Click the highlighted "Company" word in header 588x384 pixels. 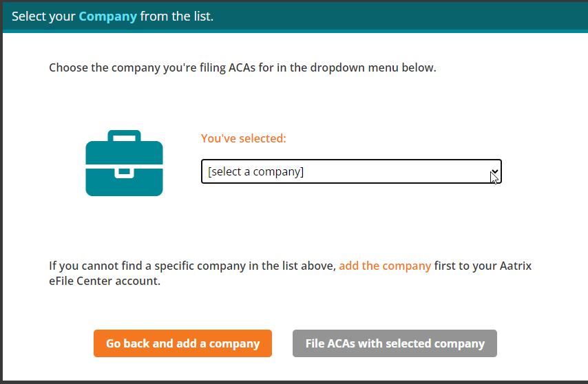point(107,16)
